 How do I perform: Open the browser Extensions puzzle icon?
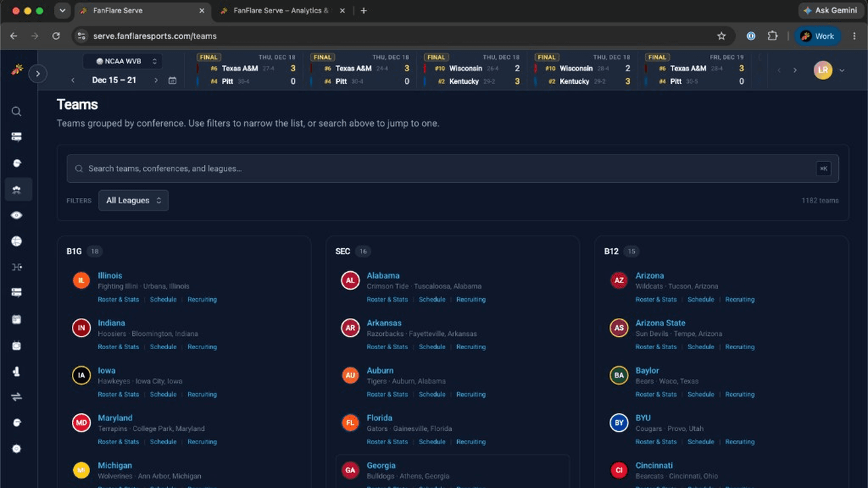tap(772, 36)
